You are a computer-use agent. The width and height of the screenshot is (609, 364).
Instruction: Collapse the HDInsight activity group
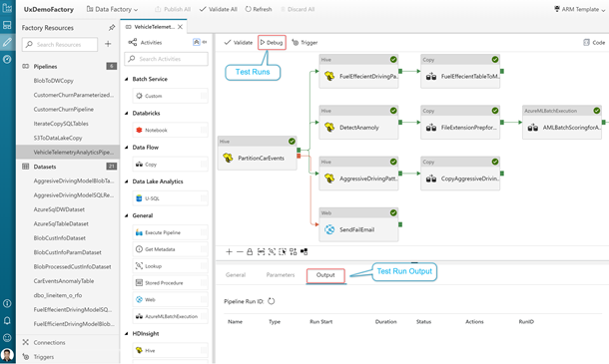coord(126,333)
